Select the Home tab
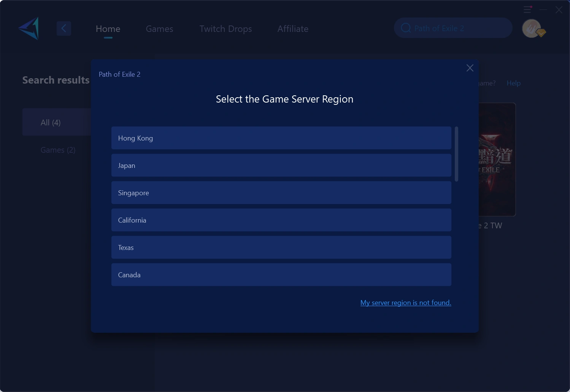The height and width of the screenshot is (392, 570). click(x=108, y=28)
